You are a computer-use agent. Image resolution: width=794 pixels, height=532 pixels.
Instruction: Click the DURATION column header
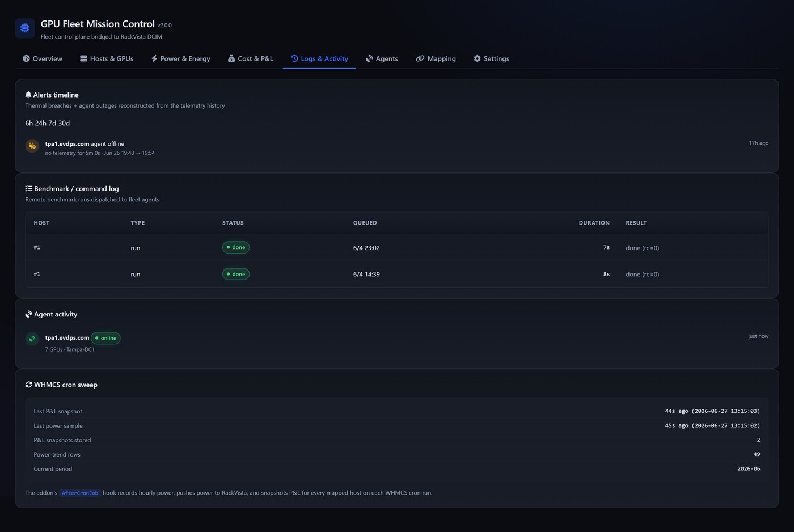(594, 223)
